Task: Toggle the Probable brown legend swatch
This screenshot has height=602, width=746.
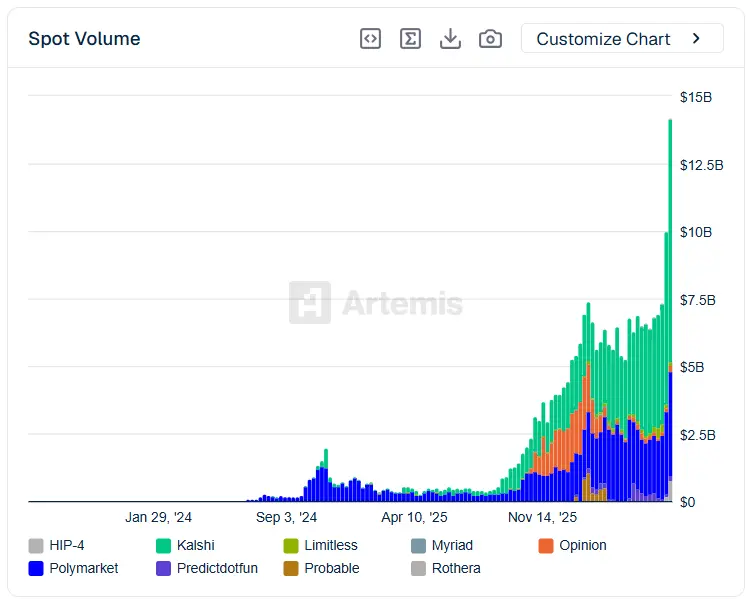Action: (x=291, y=568)
